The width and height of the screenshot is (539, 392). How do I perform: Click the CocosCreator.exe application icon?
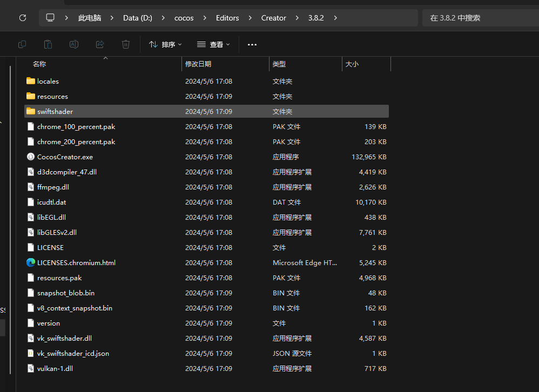coord(31,157)
